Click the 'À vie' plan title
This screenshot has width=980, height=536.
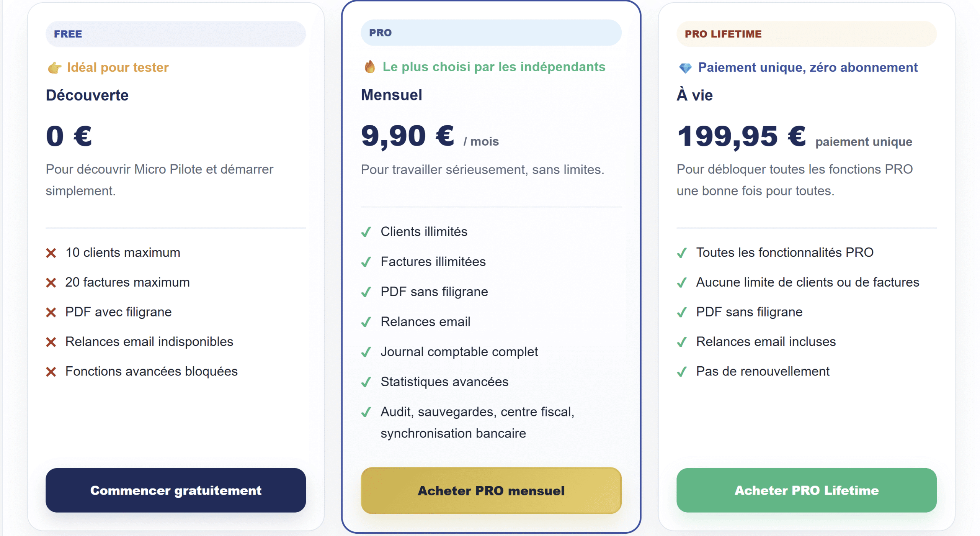click(x=694, y=95)
